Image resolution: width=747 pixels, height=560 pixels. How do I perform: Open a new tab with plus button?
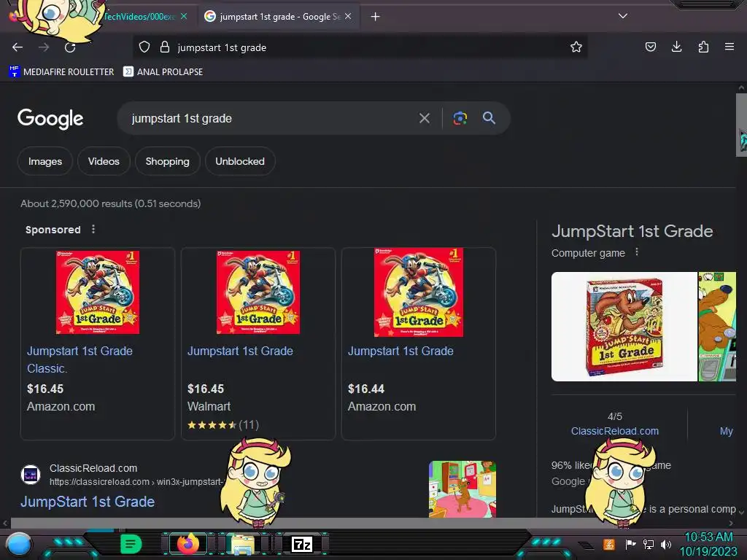point(375,17)
